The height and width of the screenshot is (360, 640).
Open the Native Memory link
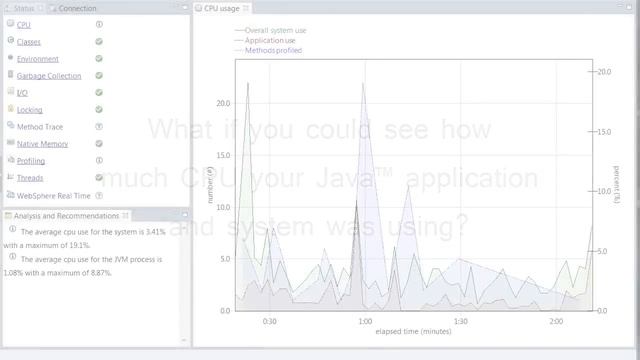pos(42,144)
